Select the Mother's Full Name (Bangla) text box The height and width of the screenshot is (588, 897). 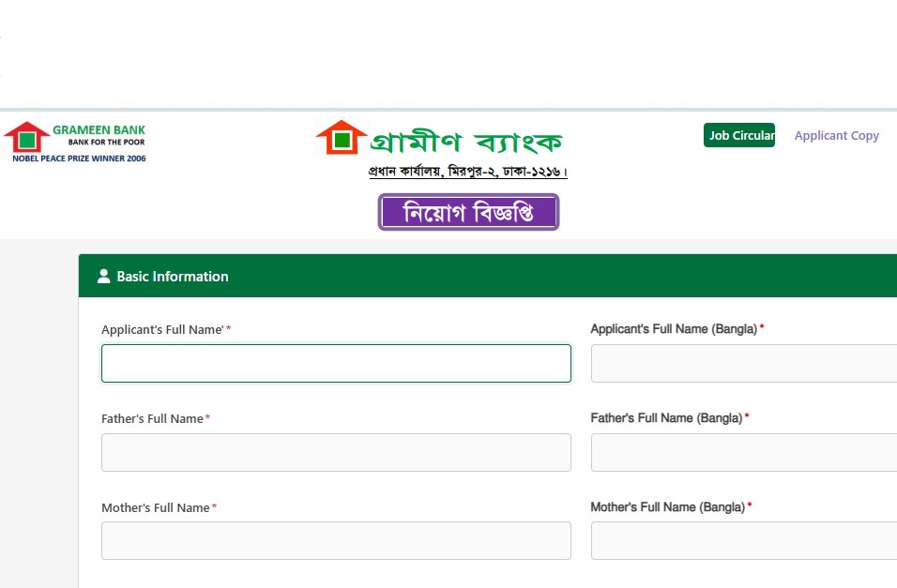pyautogui.click(x=743, y=541)
